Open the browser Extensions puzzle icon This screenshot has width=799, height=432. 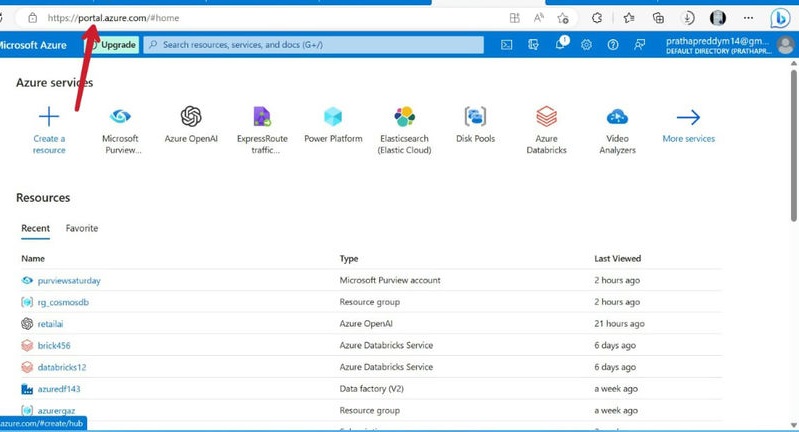(x=597, y=18)
